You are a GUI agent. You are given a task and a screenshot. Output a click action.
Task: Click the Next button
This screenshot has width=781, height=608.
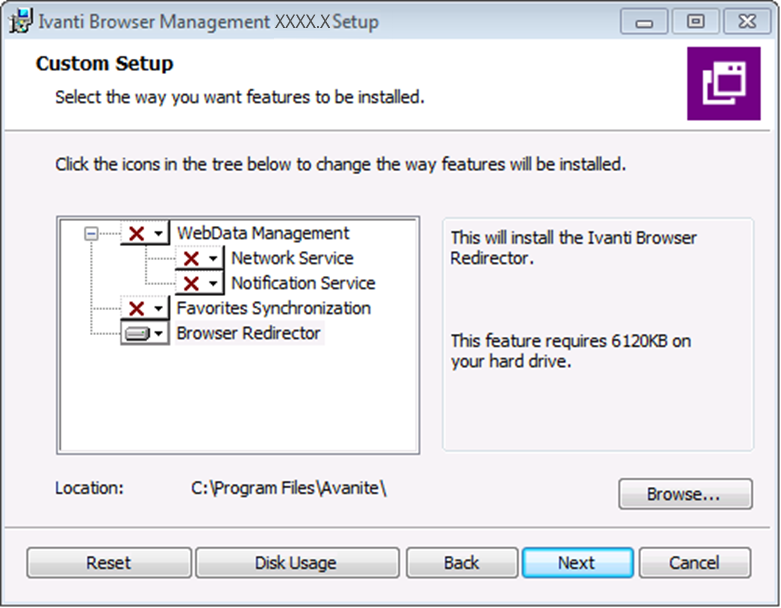pyautogui.click(x=578, y=563)
